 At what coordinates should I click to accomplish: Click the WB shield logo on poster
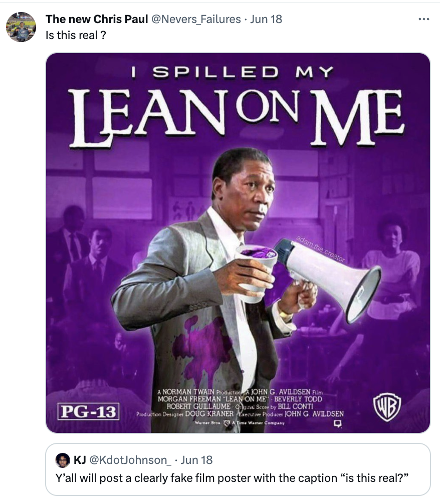pyautogui.click(x=387, y=407)
